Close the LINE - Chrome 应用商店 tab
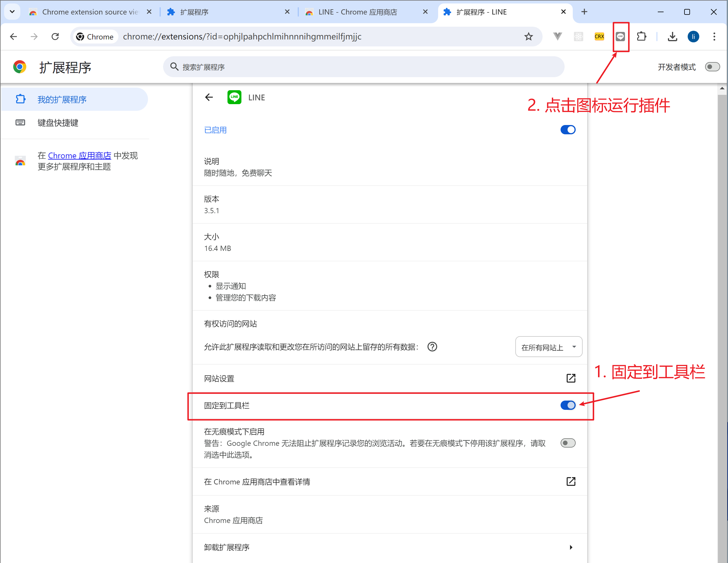The image size is (728, 563). pos(425,12)
